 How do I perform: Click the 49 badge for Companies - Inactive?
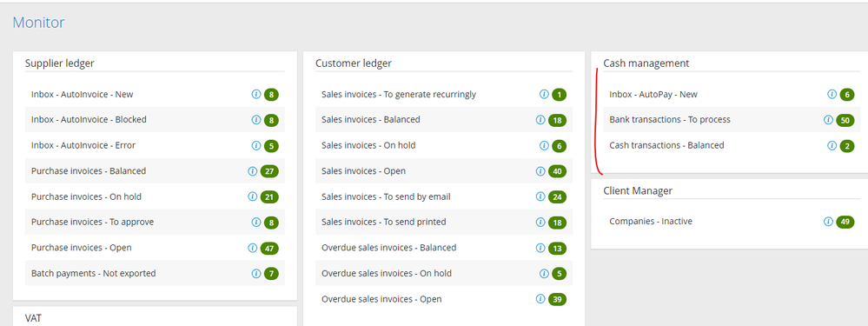pos(845,222)
